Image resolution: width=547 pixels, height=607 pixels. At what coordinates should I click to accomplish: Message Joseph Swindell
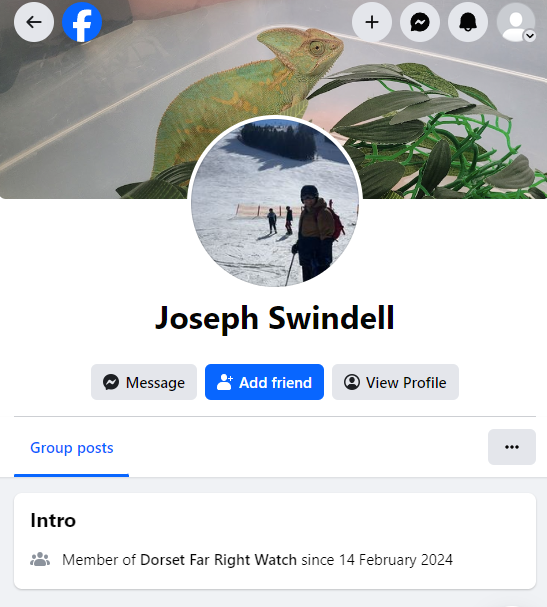(144, 382)
